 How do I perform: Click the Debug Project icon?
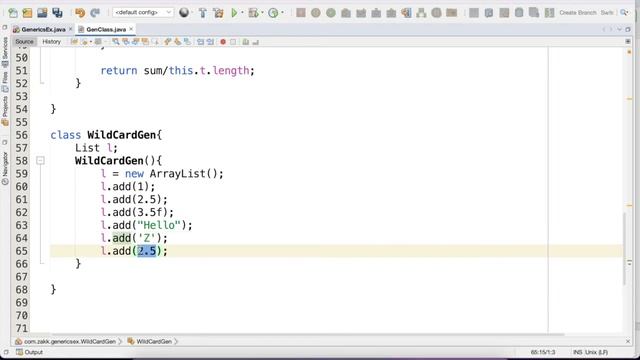pos(253,13)
